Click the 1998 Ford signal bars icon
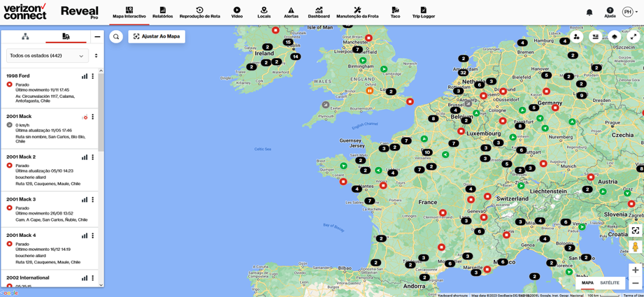Image resolution: width=644 pixels, height=297 pixels. [85, 76]
